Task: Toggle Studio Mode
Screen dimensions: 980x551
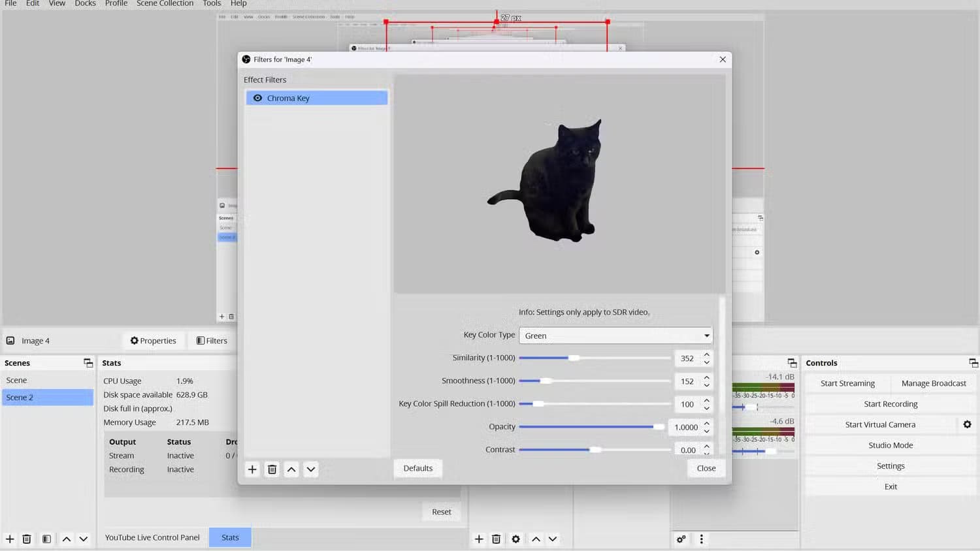Action: click(890, 445)
